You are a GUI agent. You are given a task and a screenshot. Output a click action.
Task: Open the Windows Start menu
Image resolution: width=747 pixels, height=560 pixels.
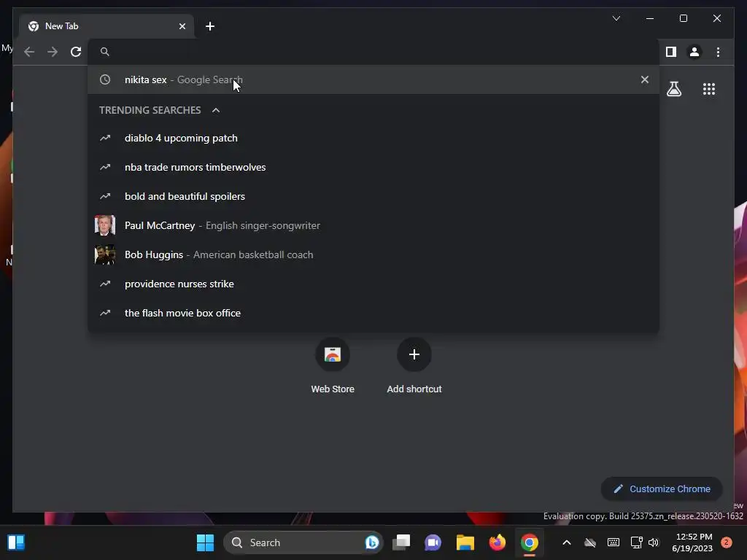(x=205, y=542)
